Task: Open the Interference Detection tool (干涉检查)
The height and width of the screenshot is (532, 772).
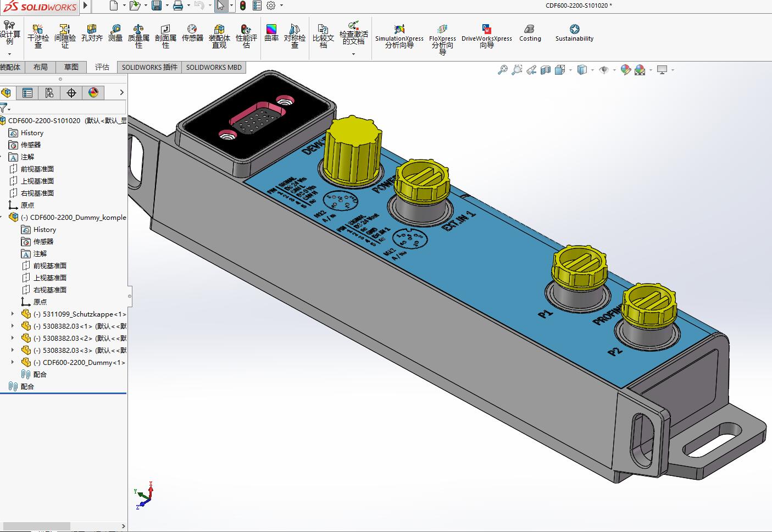Action: (38, 36)
